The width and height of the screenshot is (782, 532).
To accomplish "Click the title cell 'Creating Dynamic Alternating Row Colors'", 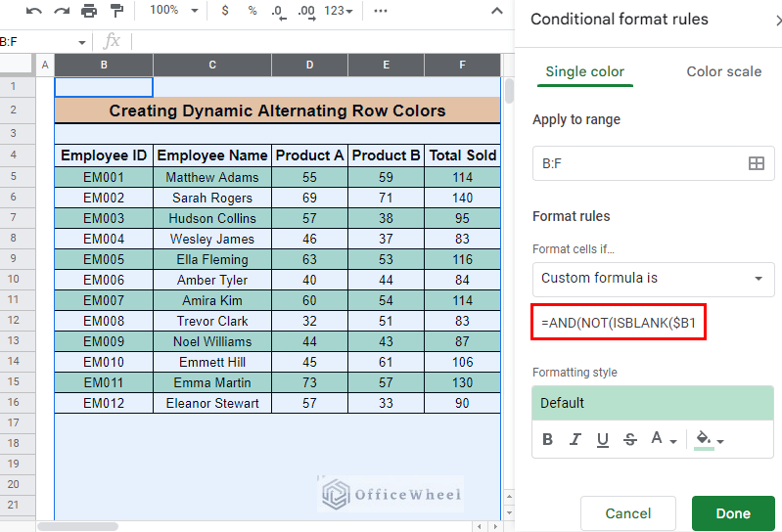I will point(277,111).
